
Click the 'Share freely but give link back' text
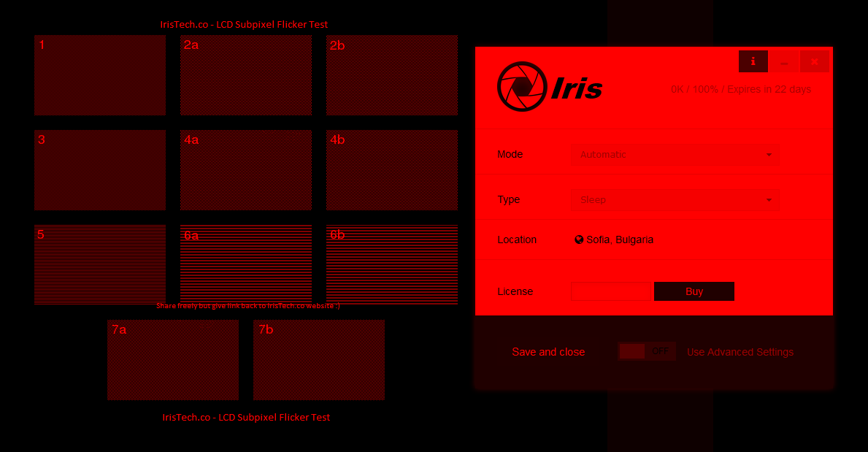(x=248, y=306)
